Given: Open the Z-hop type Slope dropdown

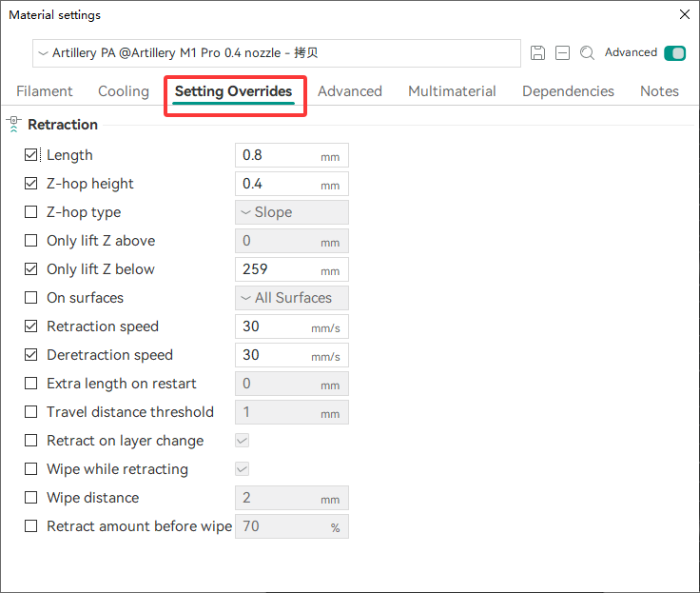Looking at the screenshot, I should (291, 212).
